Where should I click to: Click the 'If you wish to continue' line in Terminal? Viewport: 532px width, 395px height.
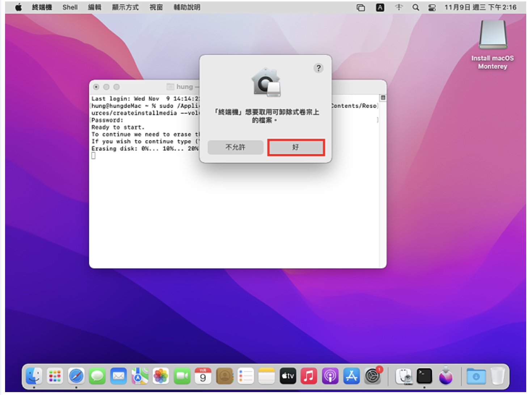tap(145, 141)
